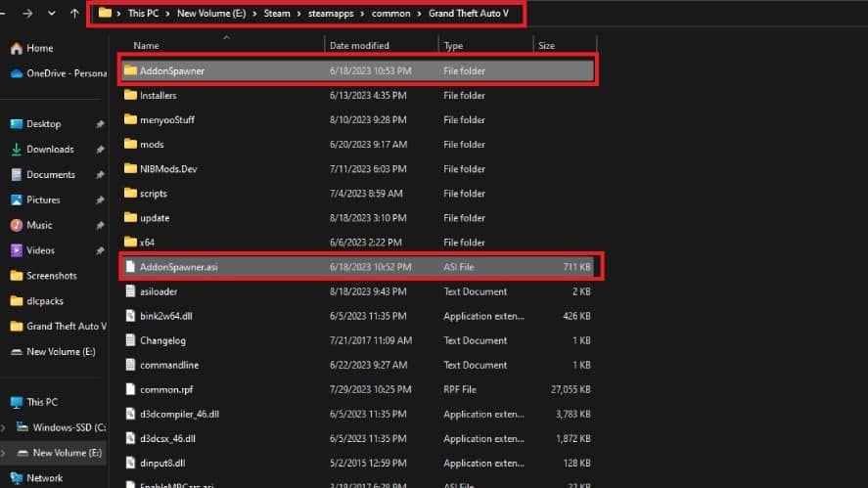Select the scripts folder icon

[130, 193]
